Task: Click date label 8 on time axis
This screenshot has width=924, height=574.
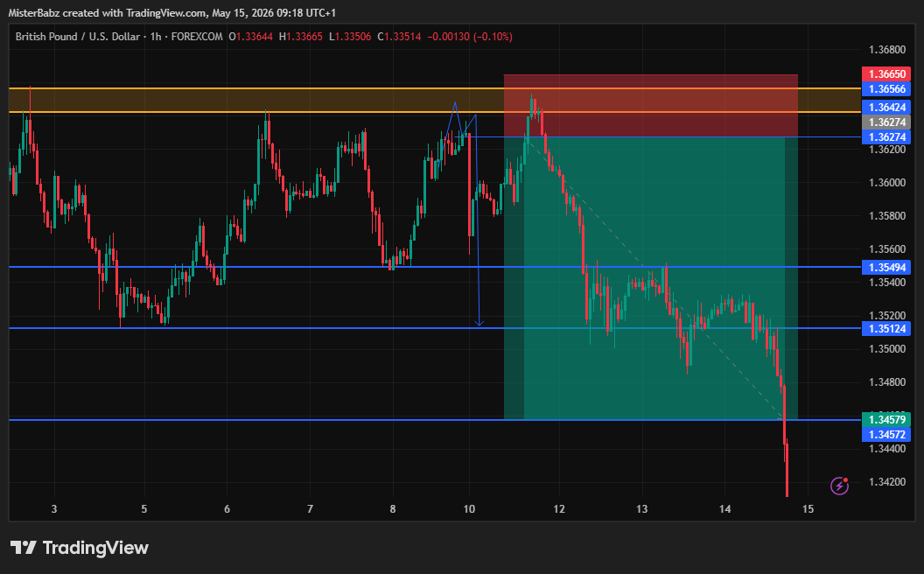Action: click(393, 508)
